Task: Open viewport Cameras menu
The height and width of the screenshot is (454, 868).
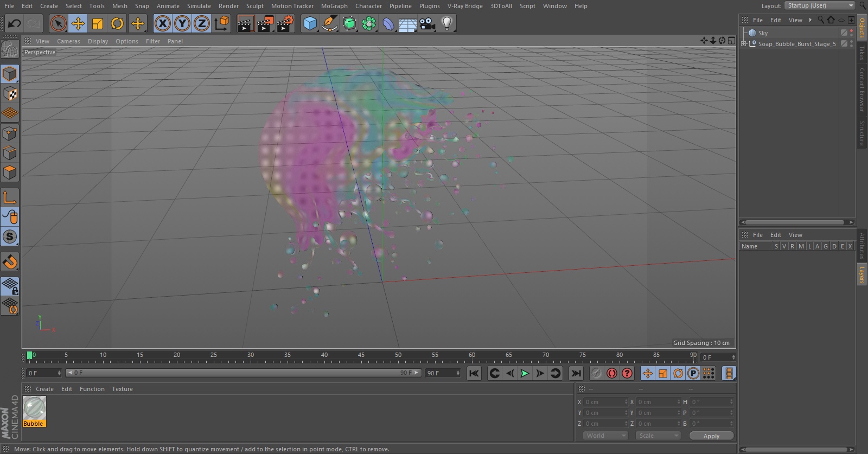Action: pos(68,41)
